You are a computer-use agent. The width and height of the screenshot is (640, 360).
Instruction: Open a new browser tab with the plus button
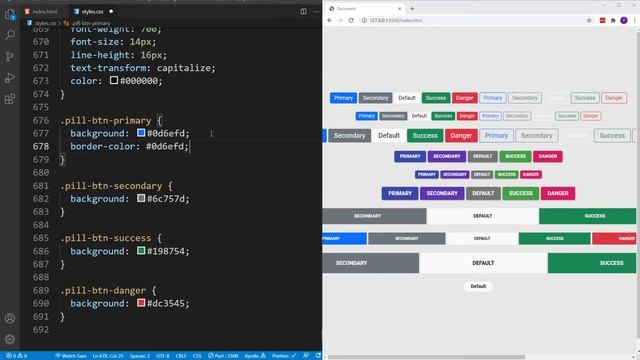pos(412,9)
